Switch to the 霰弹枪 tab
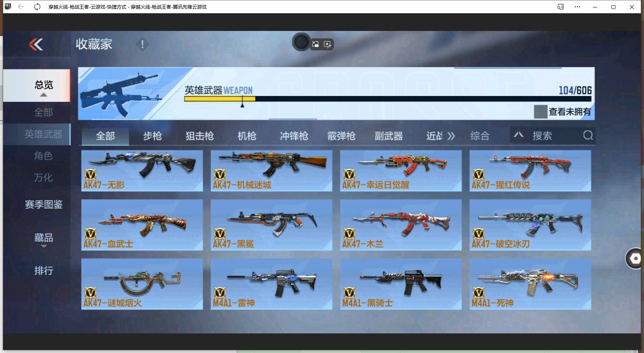The image size is (644, 353). [x=341, y=136]
